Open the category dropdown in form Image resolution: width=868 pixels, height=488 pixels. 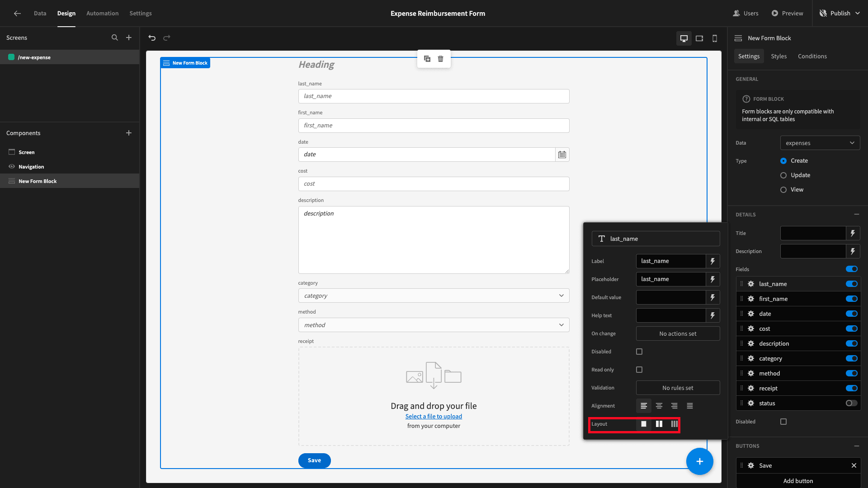[434, 296]
